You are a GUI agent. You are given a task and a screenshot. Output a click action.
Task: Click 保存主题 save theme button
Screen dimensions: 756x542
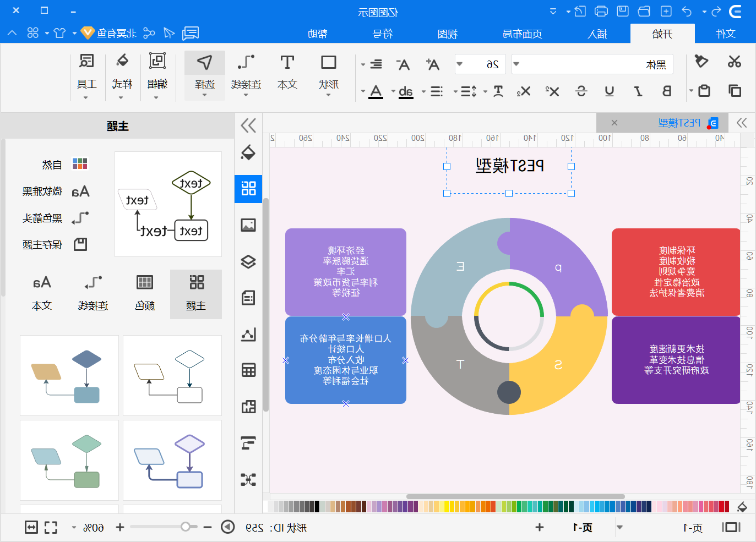coord(55,244)
